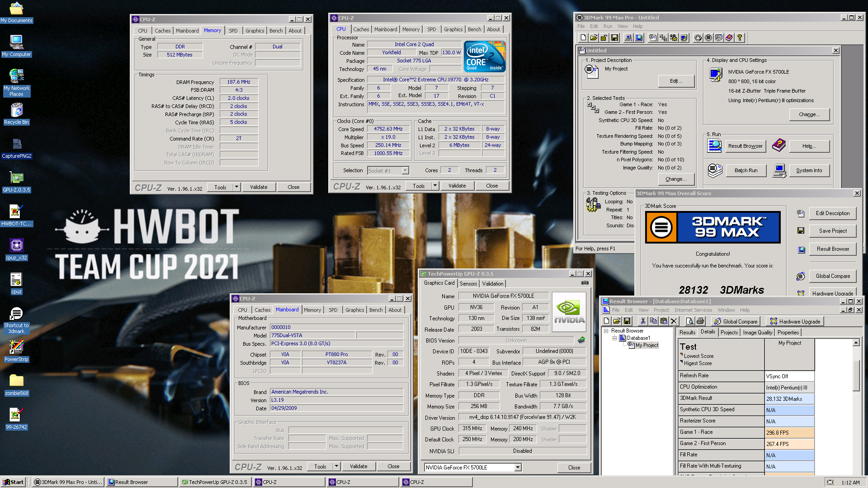The height and width of the screenshot is (488, 868).
Task: Open Run menu in 3DMark 99 window
Action: [x=608, y=26]
